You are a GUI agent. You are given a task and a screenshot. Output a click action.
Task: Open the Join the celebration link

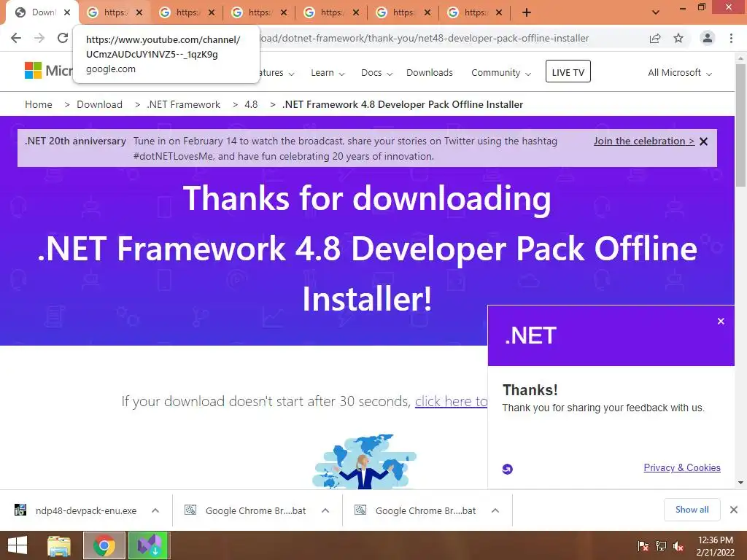pos(643,141)
